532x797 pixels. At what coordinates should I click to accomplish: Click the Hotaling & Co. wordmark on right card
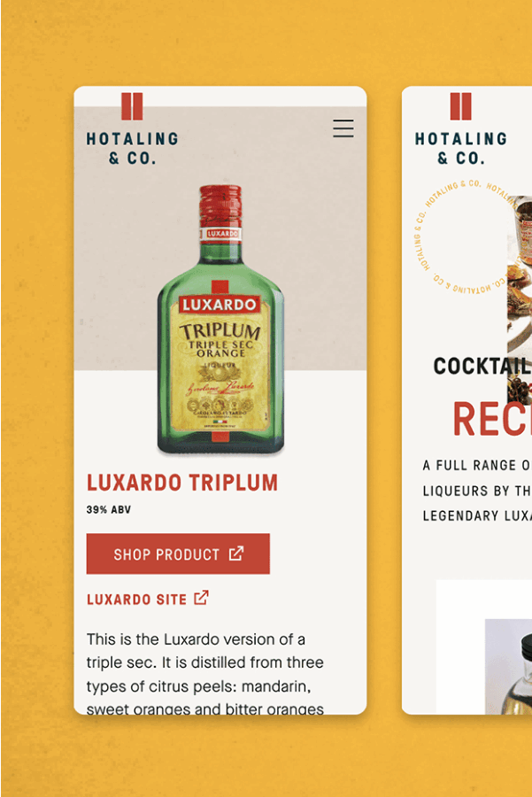tap(461, 149)
